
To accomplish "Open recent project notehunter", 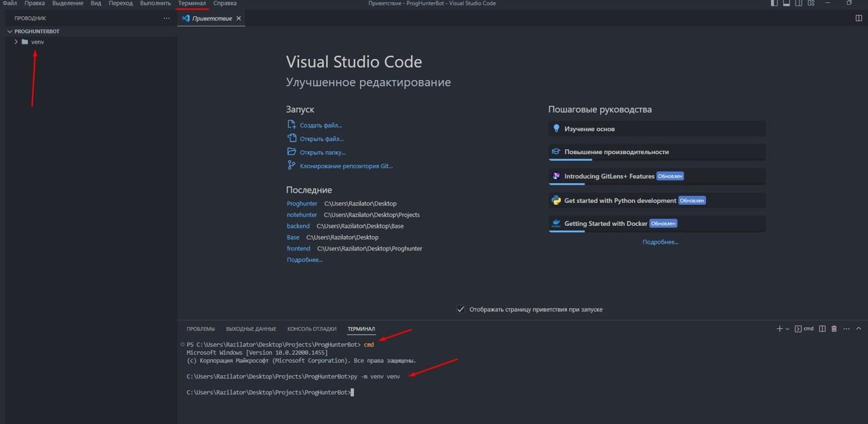I will coord(302,215).
